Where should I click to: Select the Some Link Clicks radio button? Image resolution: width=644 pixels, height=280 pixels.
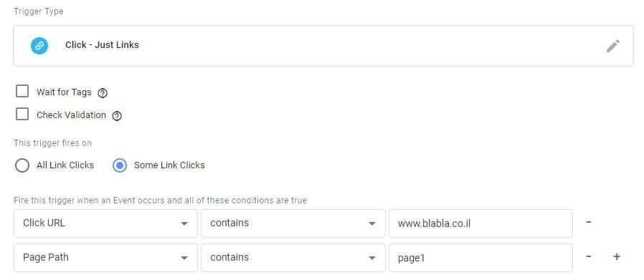click(x=120, y=165)
